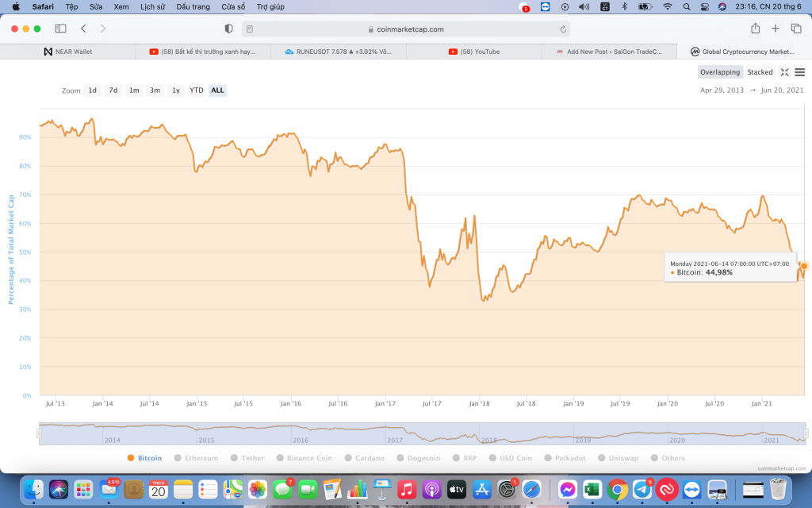Hide Bitcoin series in chart legend
812x508 pixels.
point(144,458)
